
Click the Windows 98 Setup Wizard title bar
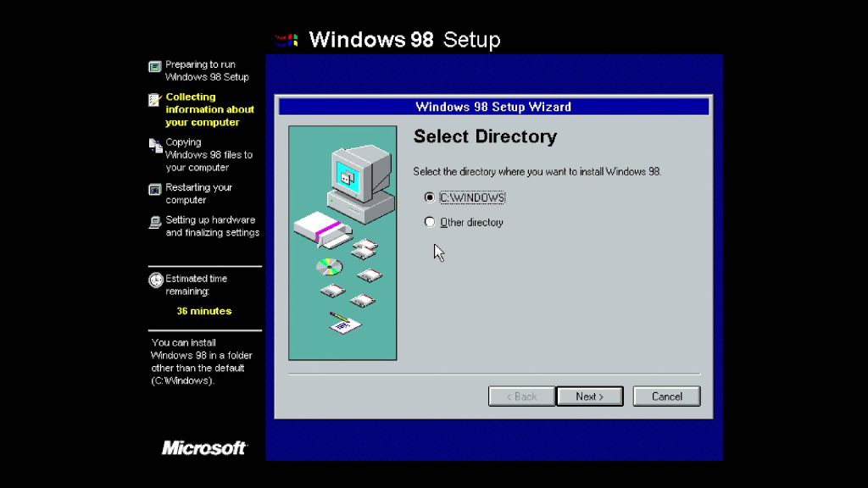(x=493, y=107)
